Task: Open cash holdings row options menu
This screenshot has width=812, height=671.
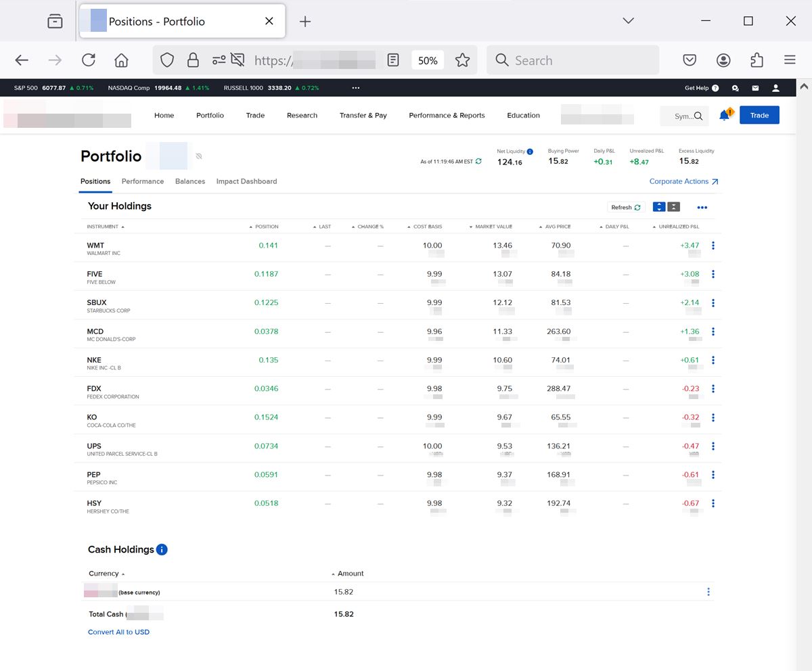Action: [708, 592]
